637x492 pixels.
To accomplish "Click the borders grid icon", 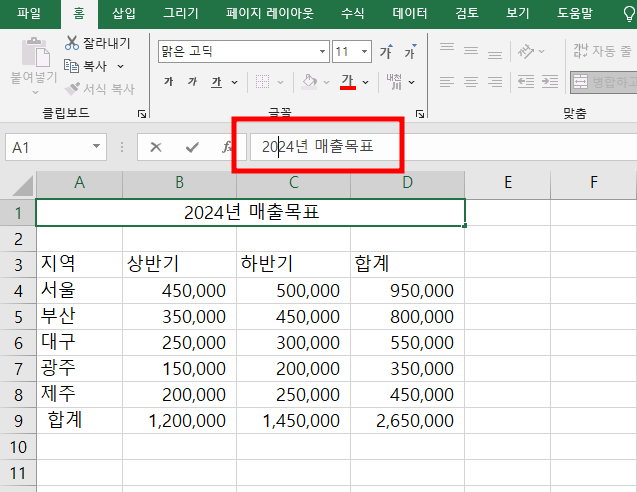I will [262, 82].
